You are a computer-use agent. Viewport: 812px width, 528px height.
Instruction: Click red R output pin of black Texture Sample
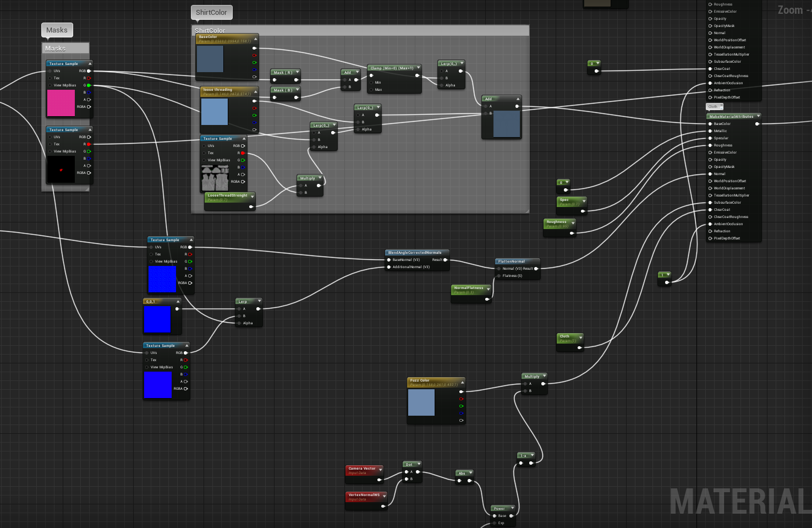coord(89,144)
